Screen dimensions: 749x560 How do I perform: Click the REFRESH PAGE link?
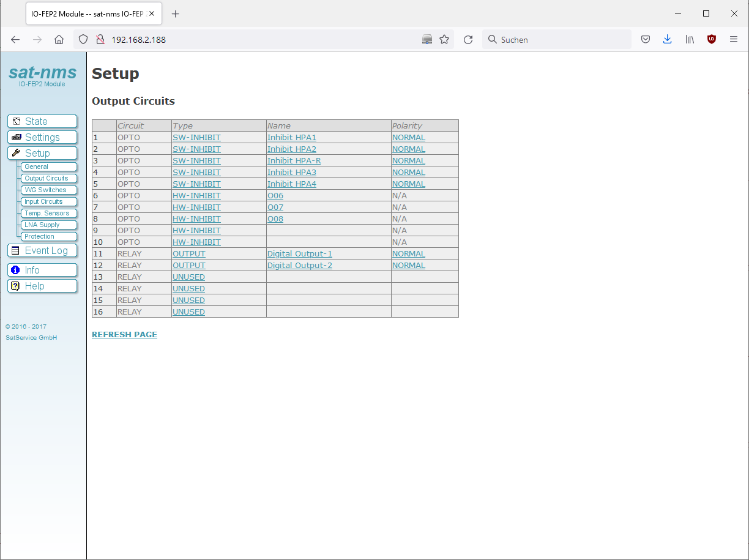pyautogui.click(x=124, y=335)
